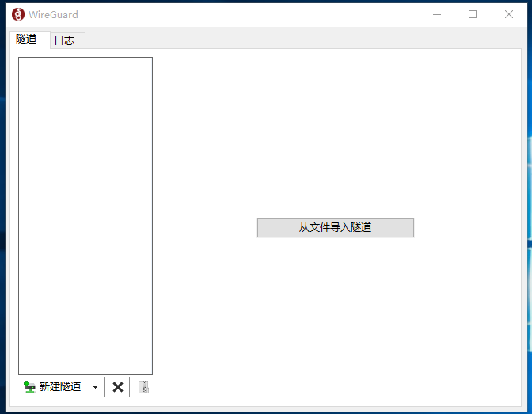Click the delete tunnel X icon
The image size is (532, 414).
pyautogui.click(x=118, y=387)
